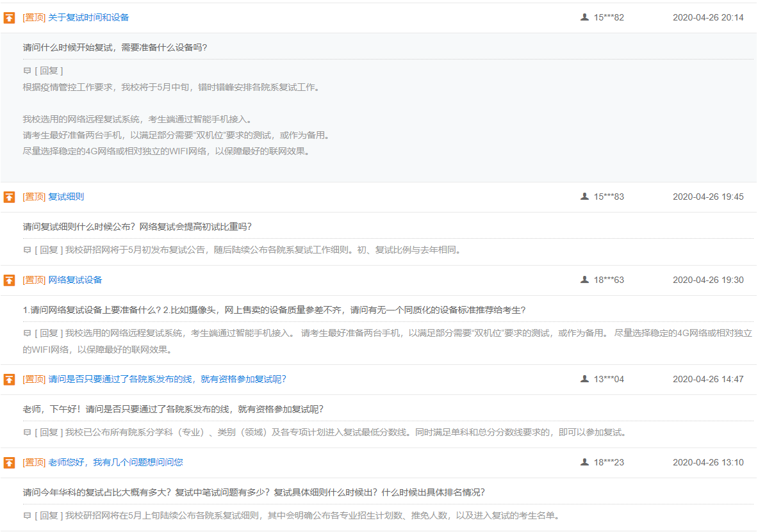Click the reply icon under 请问什么时候开始复试
The image size is (758, 532).
click(27, 71)
